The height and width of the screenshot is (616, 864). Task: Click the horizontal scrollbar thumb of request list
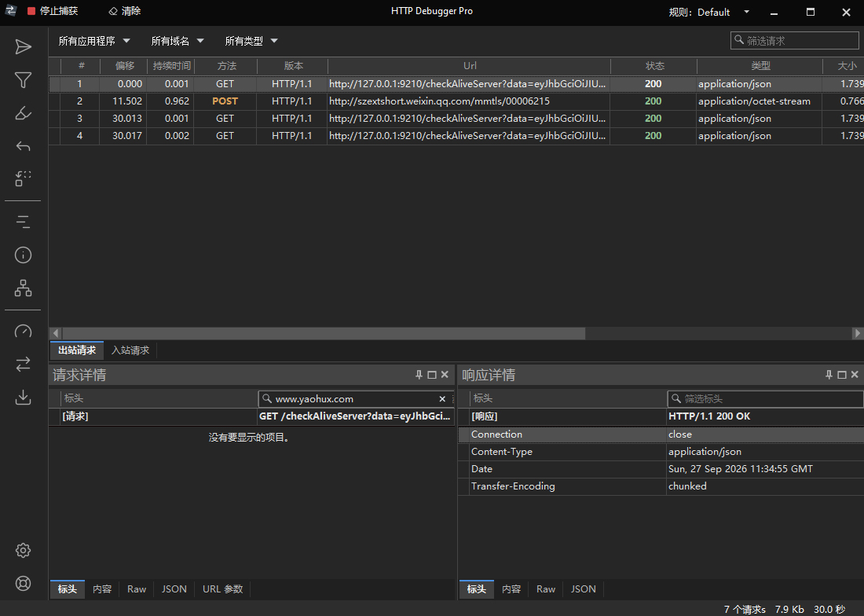[324, 333]
